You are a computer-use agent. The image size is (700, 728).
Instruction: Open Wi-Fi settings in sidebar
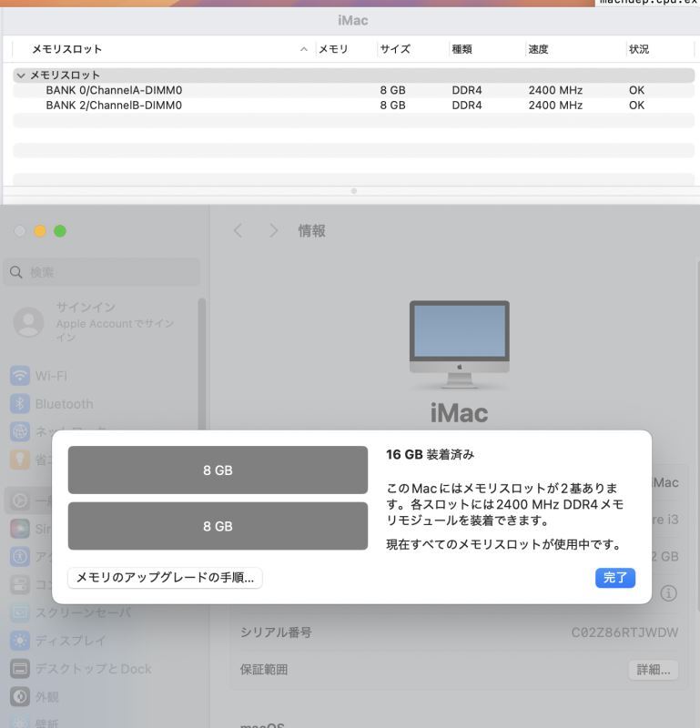coord(38,376)
